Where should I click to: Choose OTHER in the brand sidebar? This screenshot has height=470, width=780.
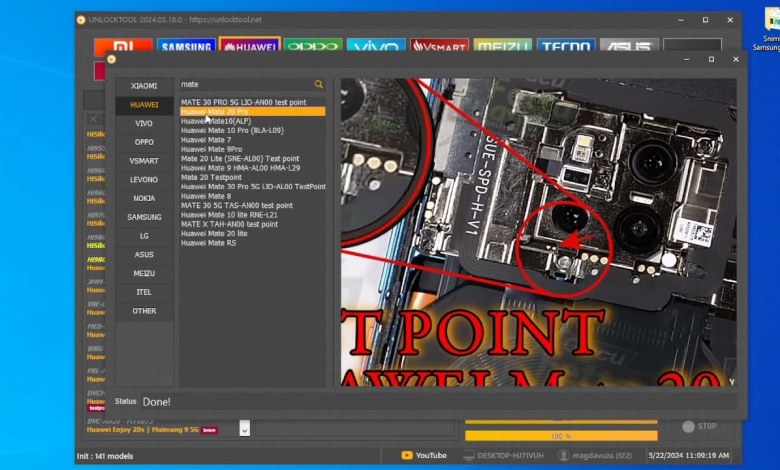point(144,311)
